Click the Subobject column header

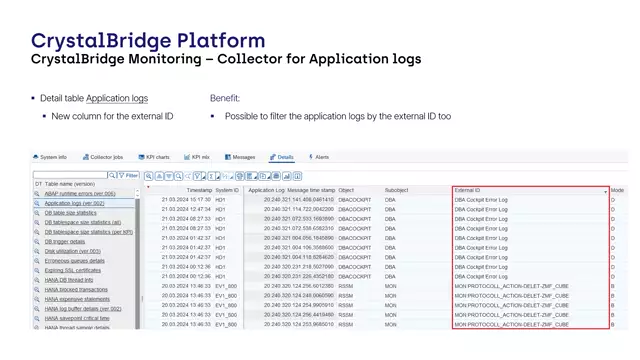(x=396, y=190)
